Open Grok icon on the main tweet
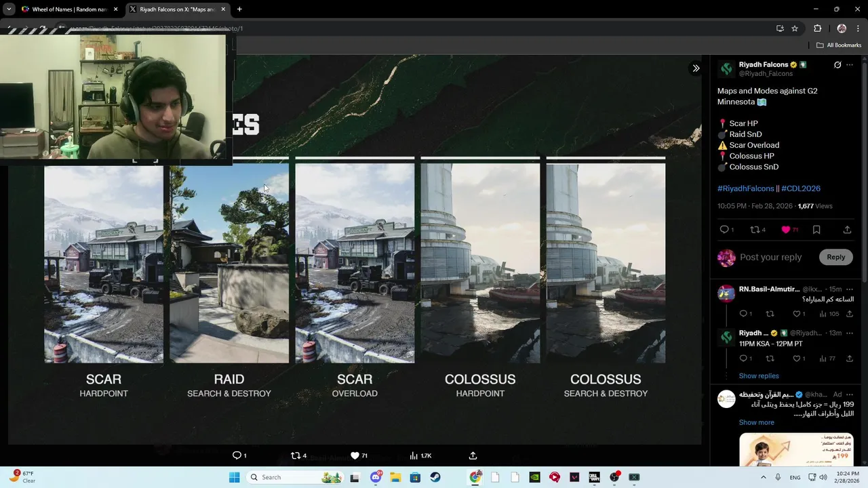This screenshot has width=868, height=488. coord(837,65)
